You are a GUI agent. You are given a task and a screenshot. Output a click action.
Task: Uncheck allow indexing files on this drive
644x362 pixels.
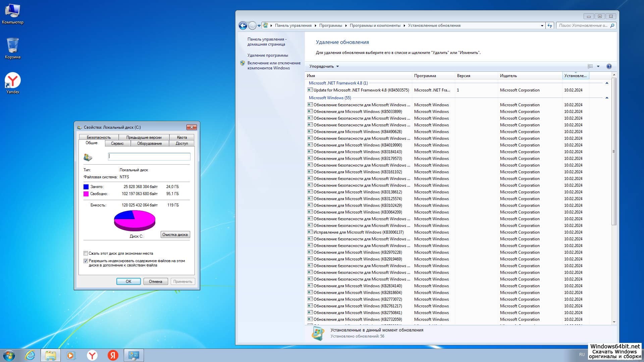[x=86, y=261]
